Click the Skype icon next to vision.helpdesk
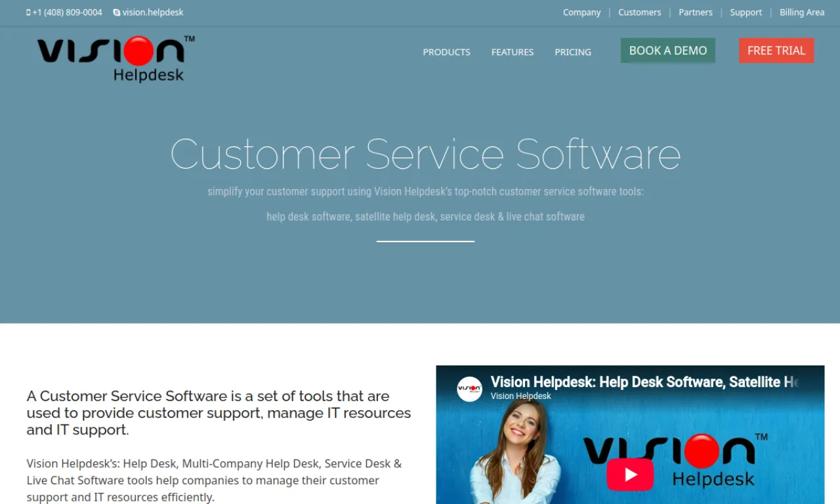840x504 pixels. (x=117, y=12)
